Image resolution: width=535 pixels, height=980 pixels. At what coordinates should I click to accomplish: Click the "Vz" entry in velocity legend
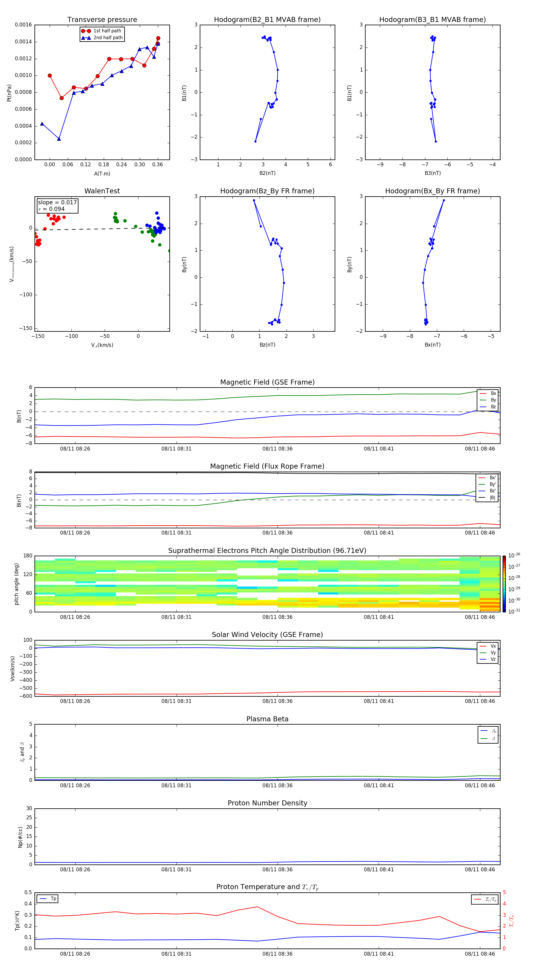(x=488, y=659)
